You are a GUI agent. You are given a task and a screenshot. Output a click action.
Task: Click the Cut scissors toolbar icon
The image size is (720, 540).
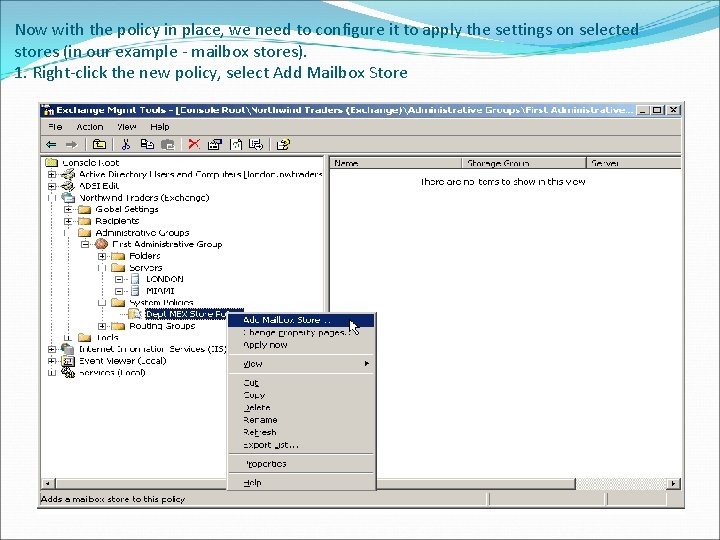126,145
